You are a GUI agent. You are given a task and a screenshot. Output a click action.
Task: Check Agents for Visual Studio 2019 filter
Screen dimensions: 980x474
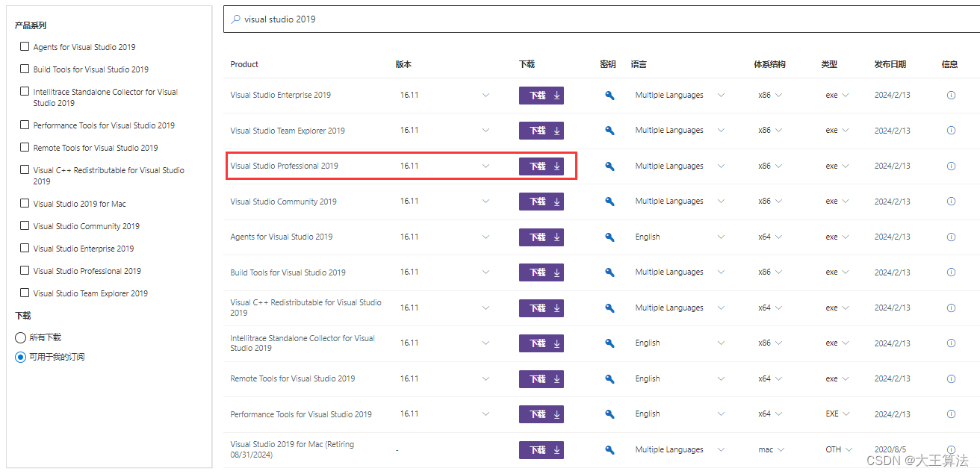[x=25, y=46]
